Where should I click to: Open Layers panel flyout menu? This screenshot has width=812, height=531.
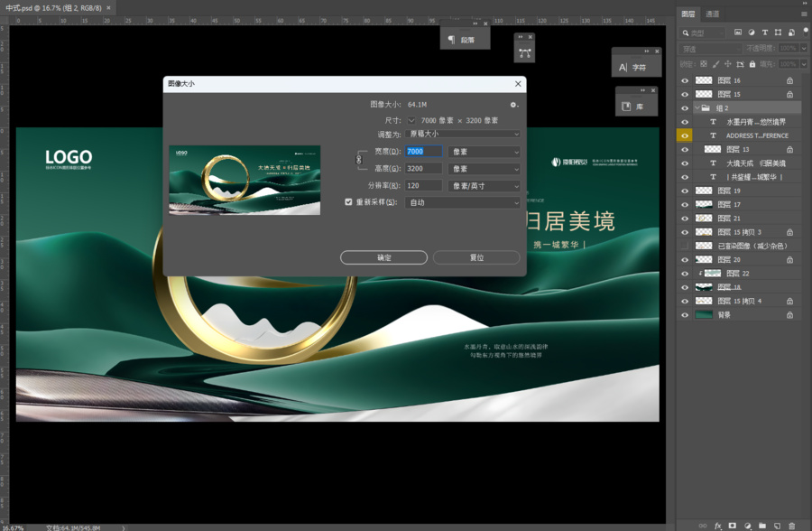point(804,14)
